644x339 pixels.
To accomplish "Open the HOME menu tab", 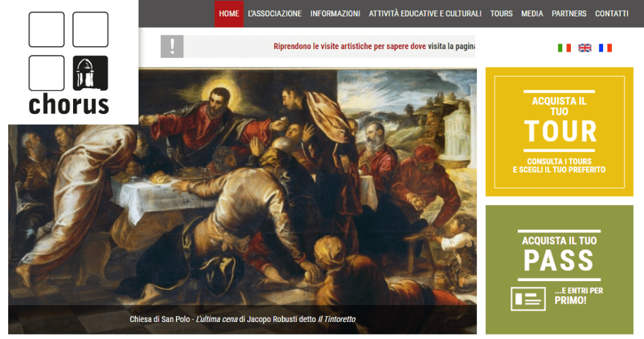I will 229,14.
